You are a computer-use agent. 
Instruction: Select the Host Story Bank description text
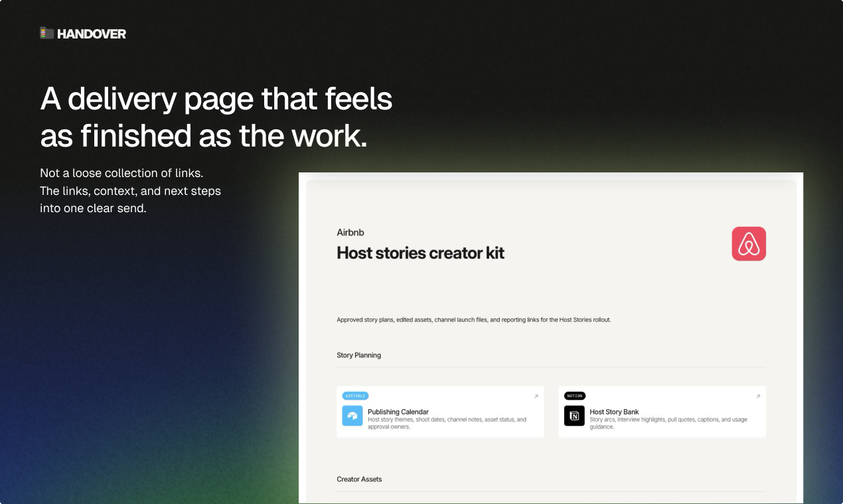pyautogui.click(x=668, y=423)
